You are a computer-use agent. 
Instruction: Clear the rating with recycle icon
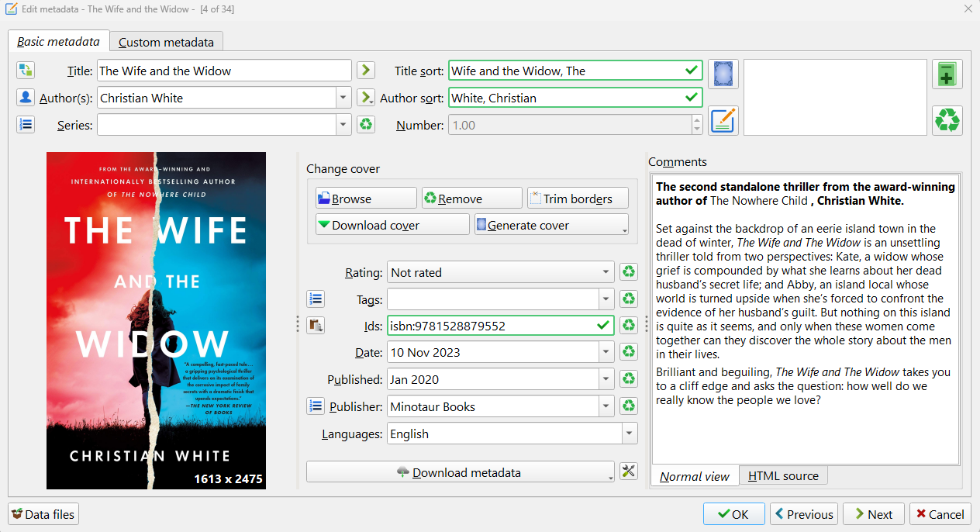coord(629,272)
